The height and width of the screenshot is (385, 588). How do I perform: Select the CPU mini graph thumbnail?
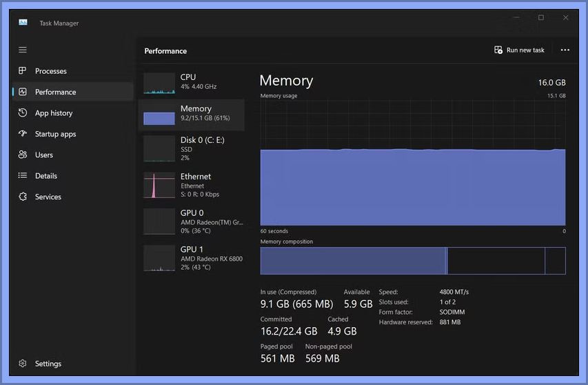point(159,83)
